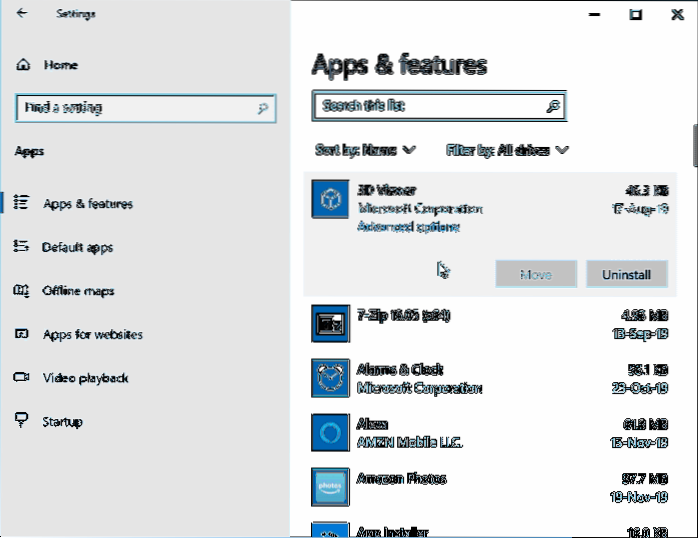Open the Home page icon
The image size is (698, 538).
tap(23, 65)
